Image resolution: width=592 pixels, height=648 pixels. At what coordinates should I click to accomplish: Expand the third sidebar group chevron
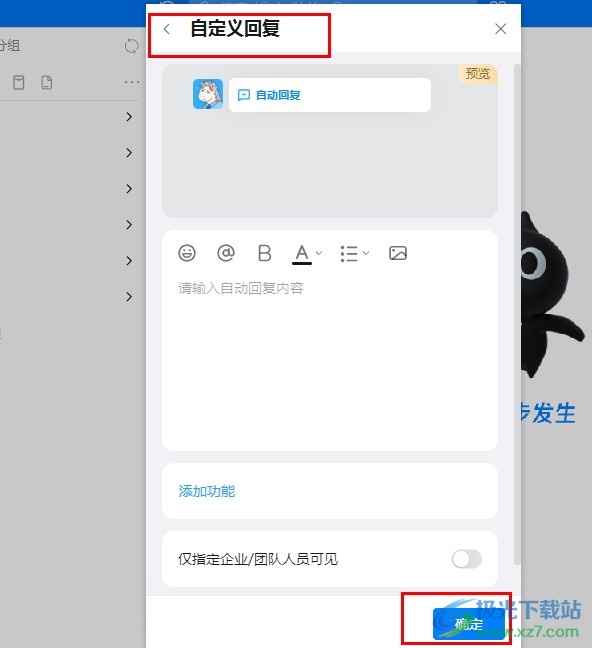click(129, 189)
